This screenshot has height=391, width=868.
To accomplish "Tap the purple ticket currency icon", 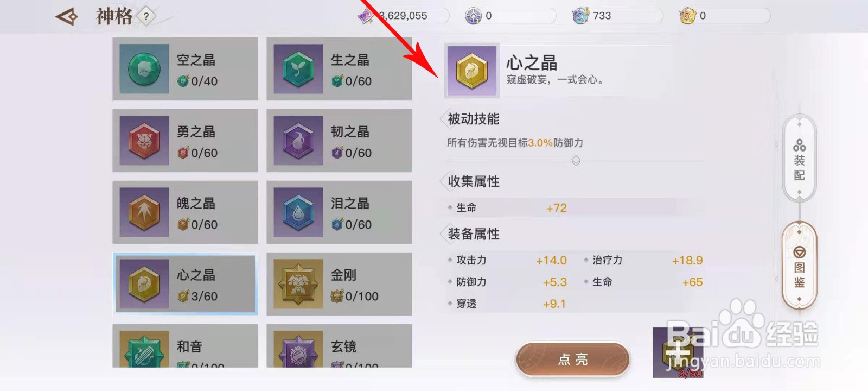I will pyautogui.click(x=367, y=16).
